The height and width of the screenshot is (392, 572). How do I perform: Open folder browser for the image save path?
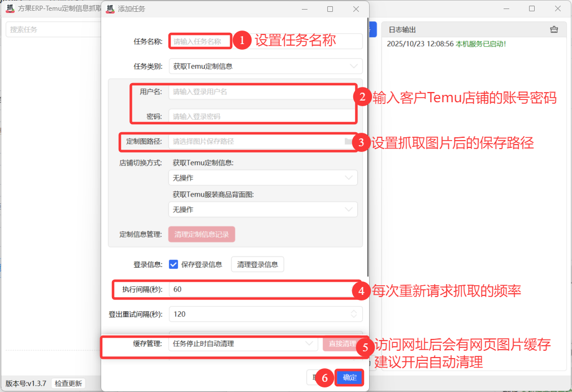tap(349, 141)
